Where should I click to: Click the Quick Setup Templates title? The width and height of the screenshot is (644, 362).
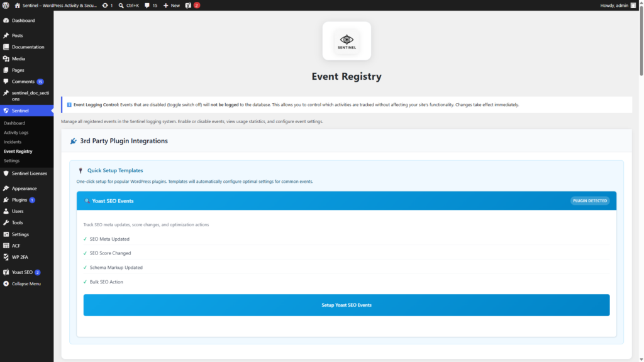115,170
